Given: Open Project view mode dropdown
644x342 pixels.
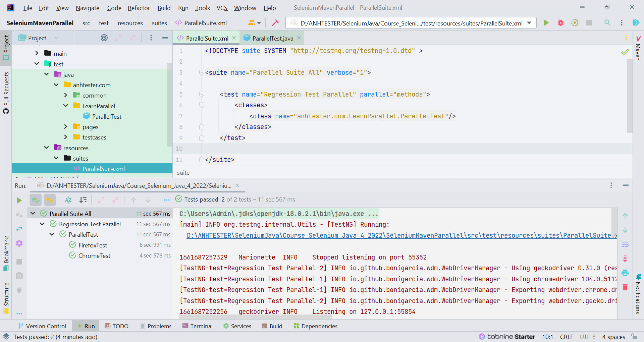Looking at the screenshot, I should pyautogui.click(x=56, y=38).
